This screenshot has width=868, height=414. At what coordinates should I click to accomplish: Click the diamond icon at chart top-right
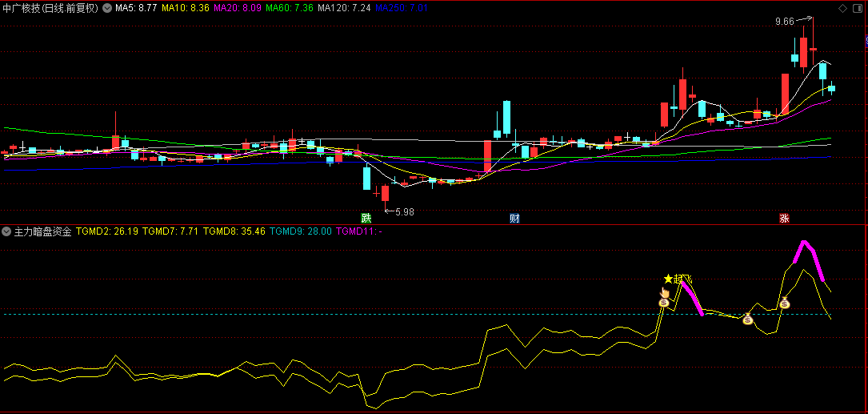coord(842,8)
